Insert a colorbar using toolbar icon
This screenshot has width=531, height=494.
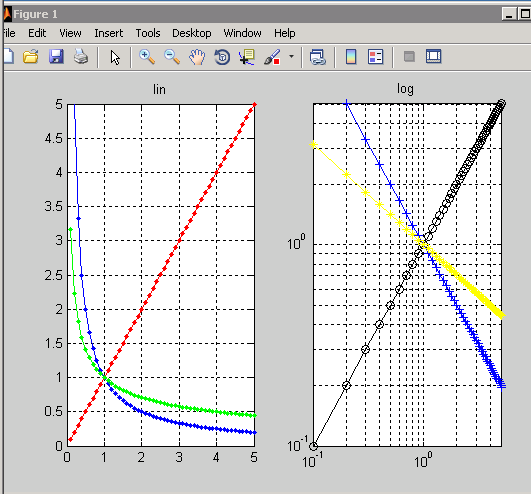click(351, 57)
